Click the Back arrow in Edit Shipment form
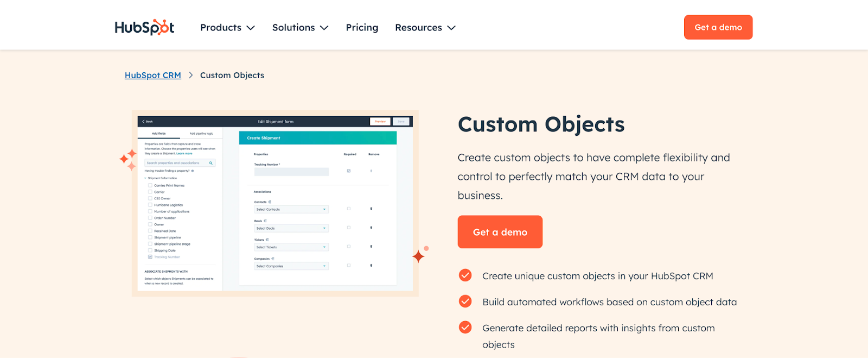The image size is (868, 358). pos(144,122)
